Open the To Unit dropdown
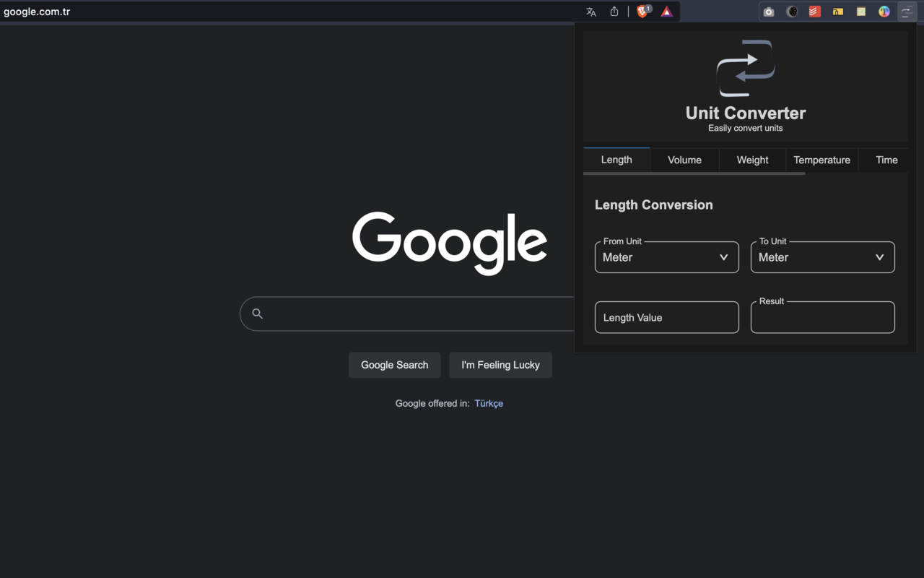This screenshot has height=578, width=924. pos(822,256)
